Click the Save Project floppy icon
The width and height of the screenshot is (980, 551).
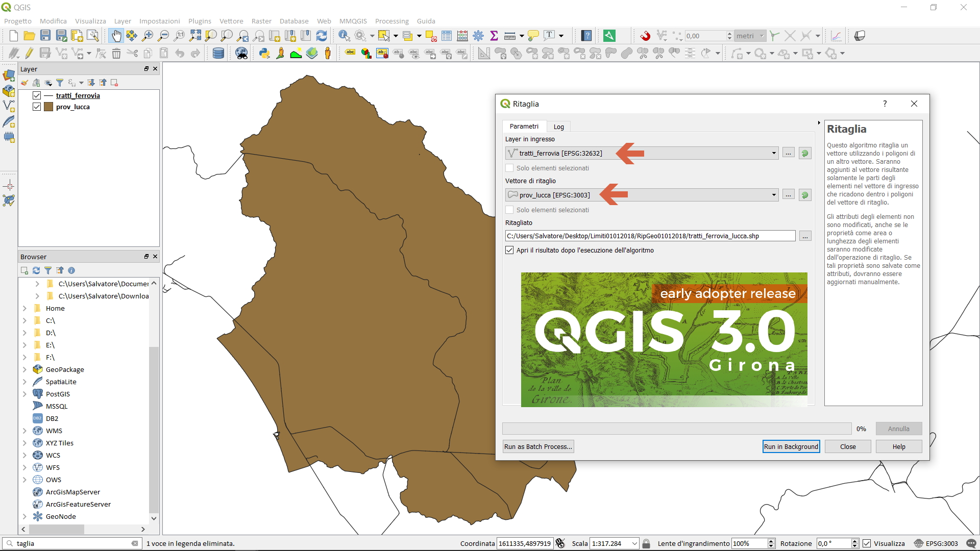click(45, 36)
